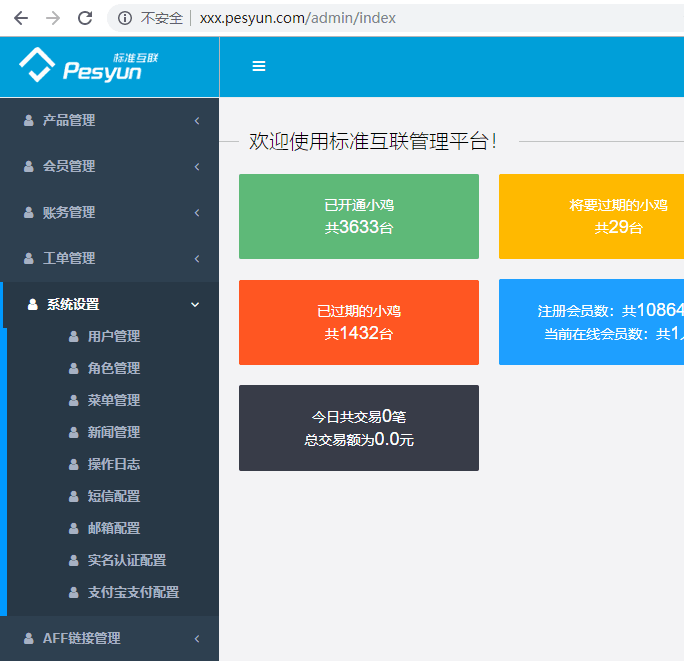The width and height of the screenshot is (684, 661).
Task: Click the orange 已过期的小鸡 card
Action: (358, 322)
